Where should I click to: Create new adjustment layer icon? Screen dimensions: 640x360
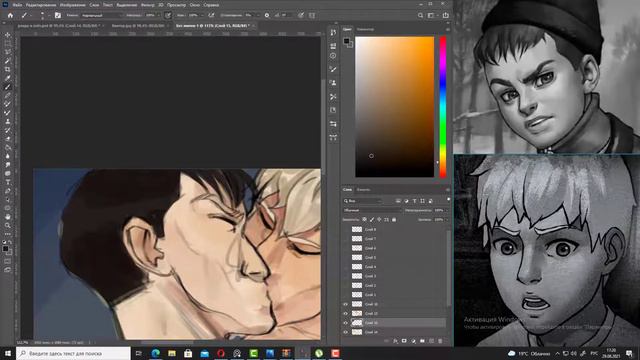tap(413, 341)
